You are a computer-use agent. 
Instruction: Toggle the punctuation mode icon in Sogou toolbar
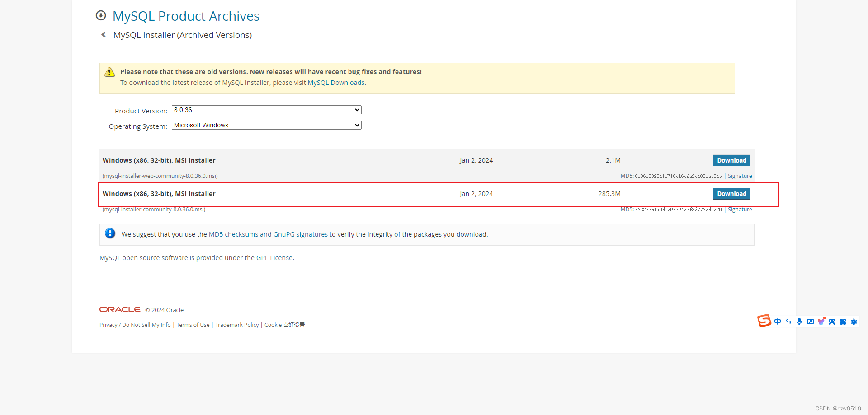tap(788, 322)
